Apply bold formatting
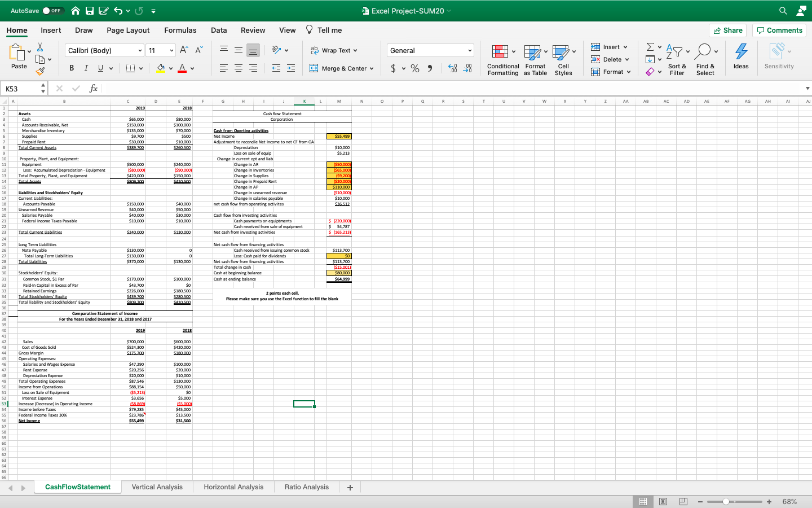This screenshot has height=508, width=812. [71, 67]
